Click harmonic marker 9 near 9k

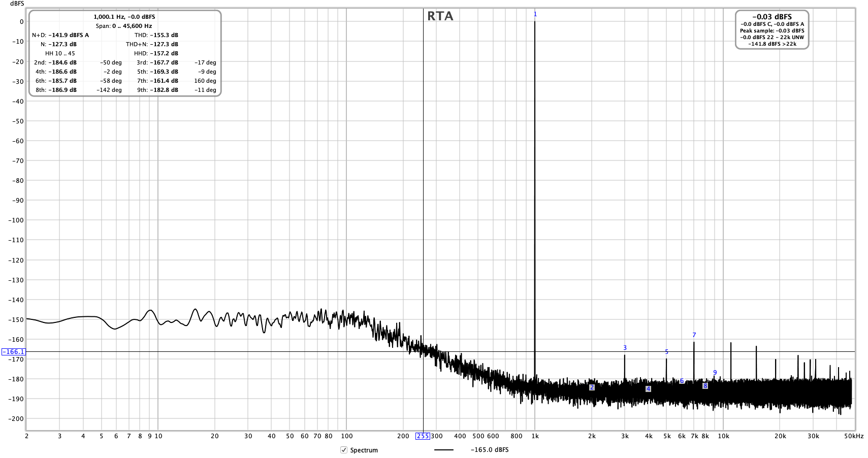click(x=715, y=373)
